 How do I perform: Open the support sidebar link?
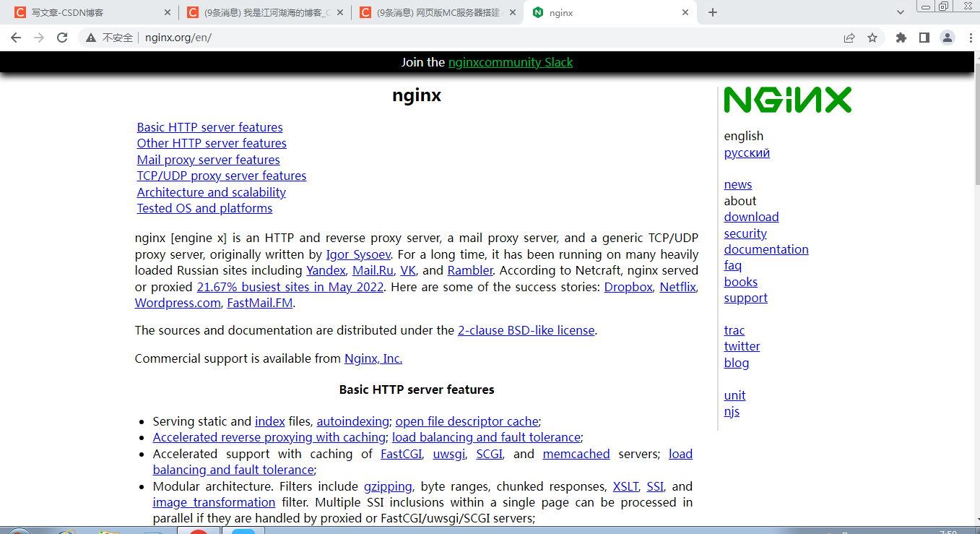[x=745, y=298]
